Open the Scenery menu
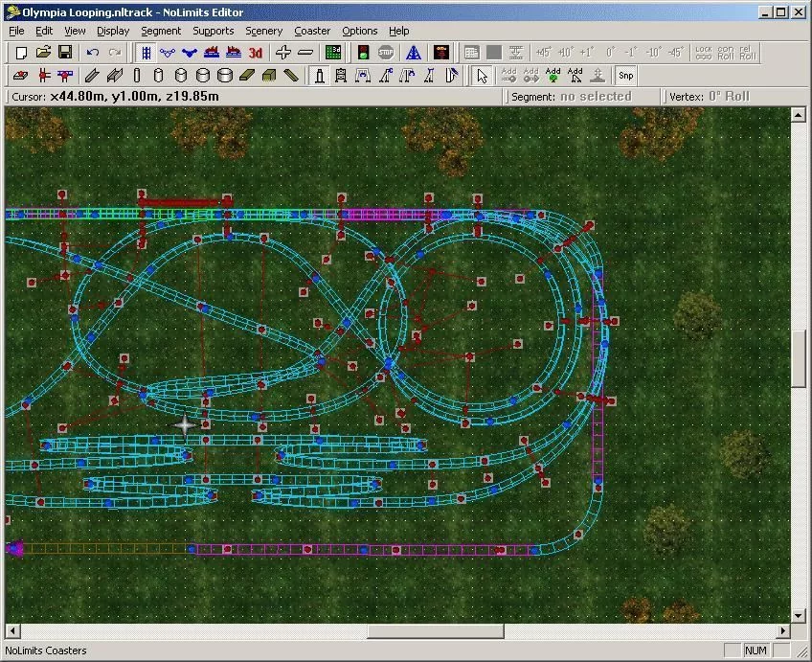Viewport: 812px width, 662px height. coord(263,31)
